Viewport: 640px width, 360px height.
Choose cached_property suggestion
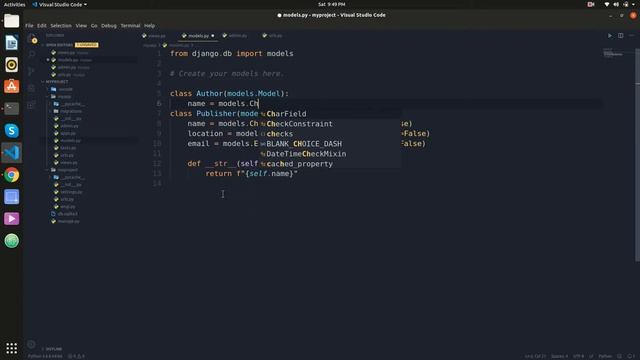click(331, 164)
